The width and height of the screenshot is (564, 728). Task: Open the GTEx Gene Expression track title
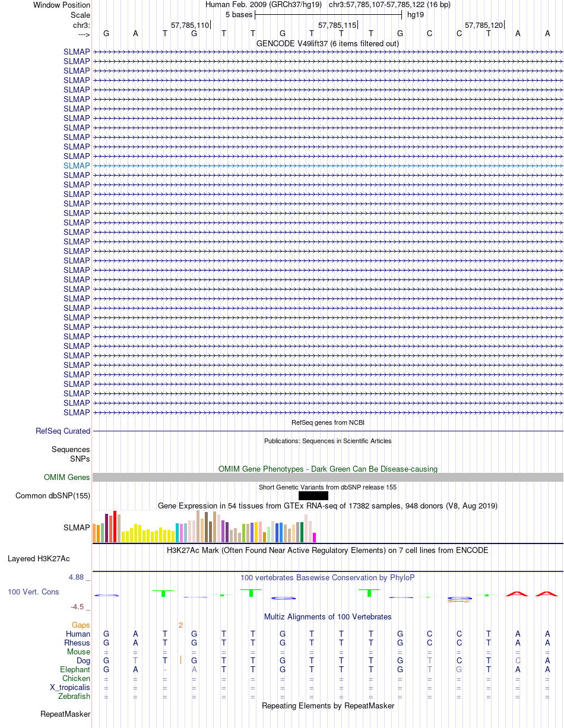(x=328, y=506)
